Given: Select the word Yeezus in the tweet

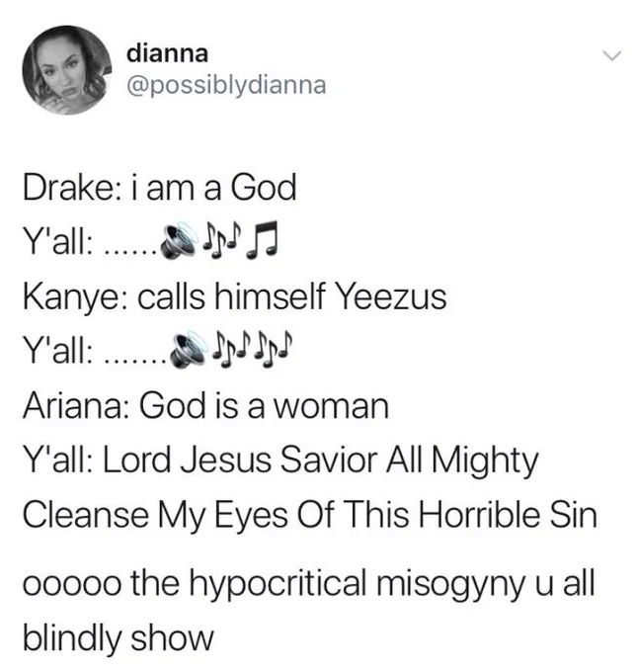Looking at the screenshot, I should click(392, 296).
